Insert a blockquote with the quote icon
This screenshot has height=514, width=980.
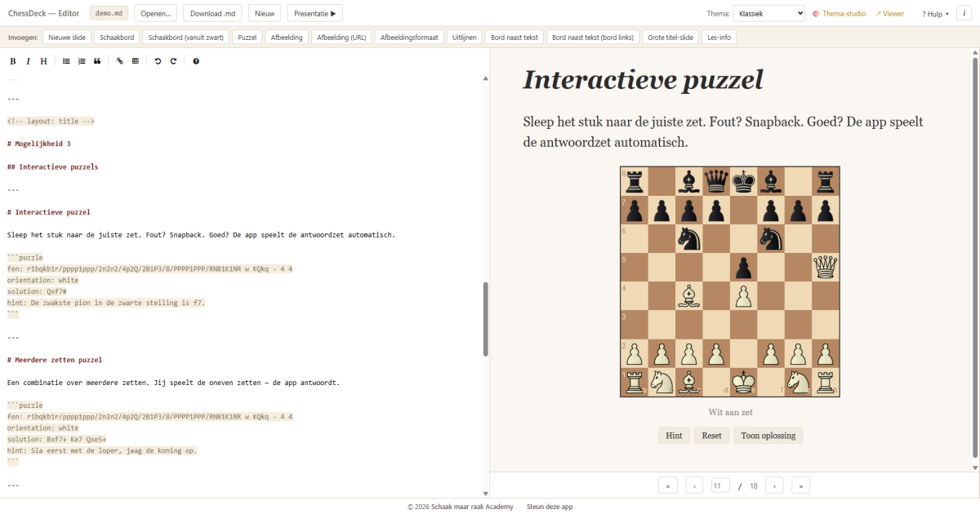(x=97, y=61)
